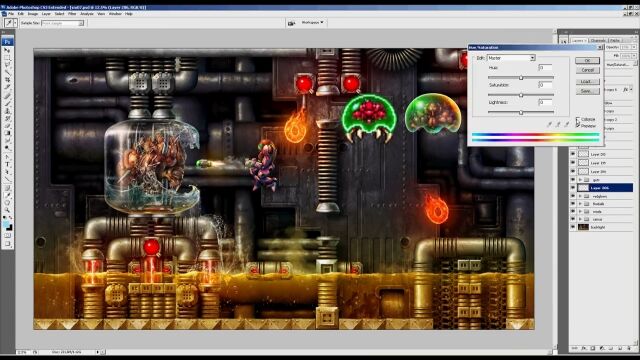Select the Rectangular Marquee tool
The image size is (640, 360).
(x=7, y=58)
